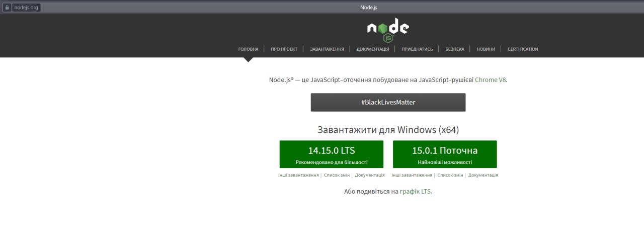Viewport: 644px width, 246px height.
Task: Open Список змін under the 15.0.1 button
Action: [x=450, y=175]
